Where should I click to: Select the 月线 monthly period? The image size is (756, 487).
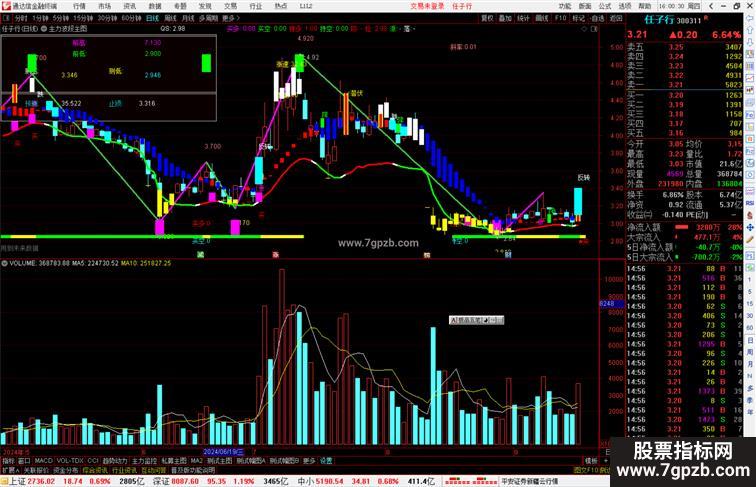point(188,18)
